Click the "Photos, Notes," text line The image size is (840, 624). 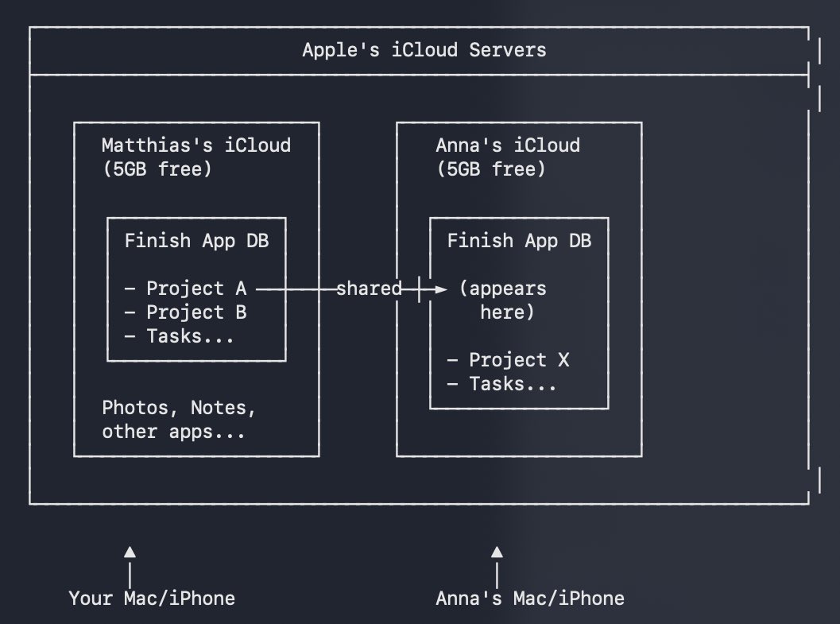pos(180,408)
